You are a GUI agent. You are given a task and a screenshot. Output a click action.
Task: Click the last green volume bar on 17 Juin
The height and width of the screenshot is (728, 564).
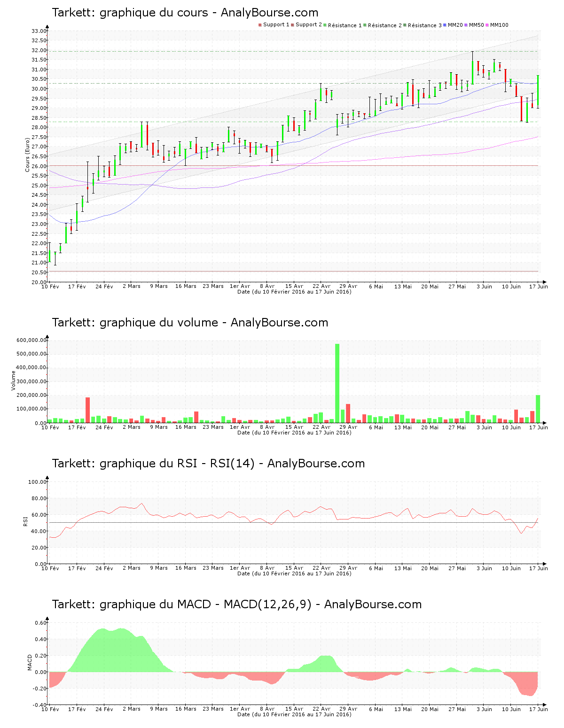[x=538, y=409]
